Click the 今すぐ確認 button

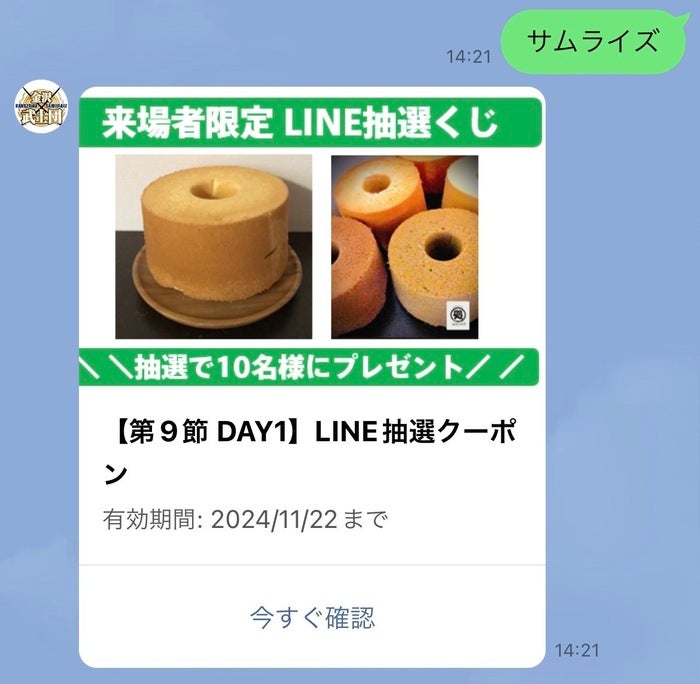tap(312, 617)
